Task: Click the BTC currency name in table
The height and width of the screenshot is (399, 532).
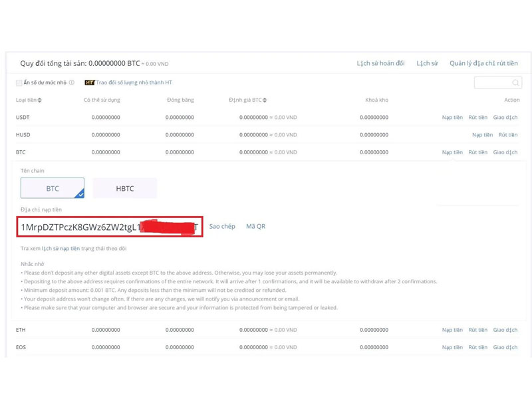Action: (21, 152)
